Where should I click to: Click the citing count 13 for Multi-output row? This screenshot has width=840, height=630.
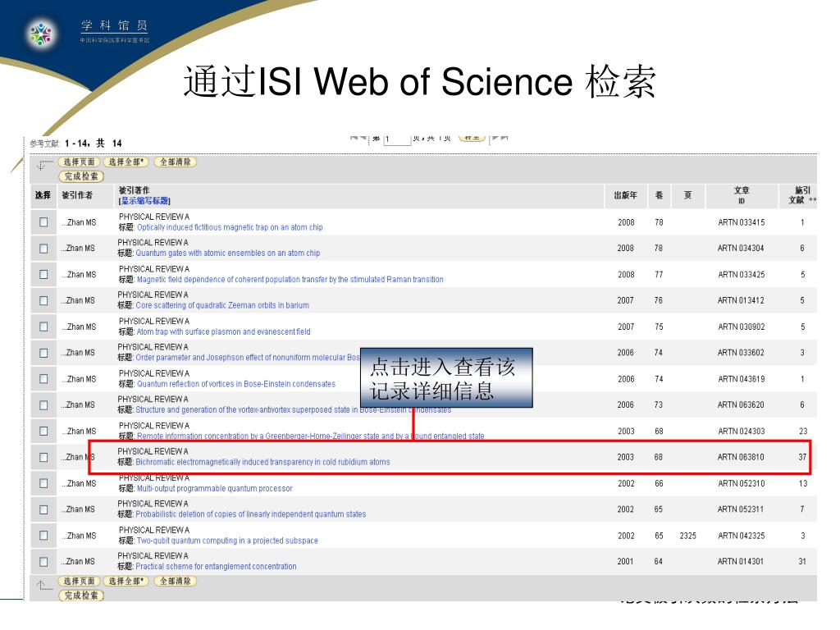[x=803, y=484]
